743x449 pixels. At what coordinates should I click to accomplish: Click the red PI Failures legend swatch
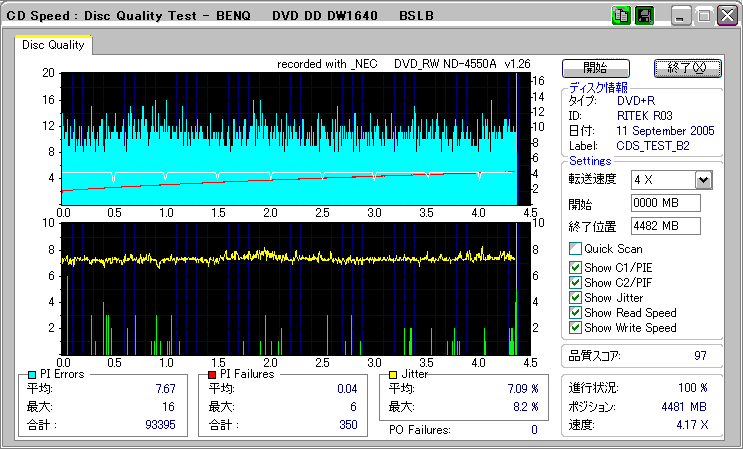pyautogui.click(x=213, y=374)
